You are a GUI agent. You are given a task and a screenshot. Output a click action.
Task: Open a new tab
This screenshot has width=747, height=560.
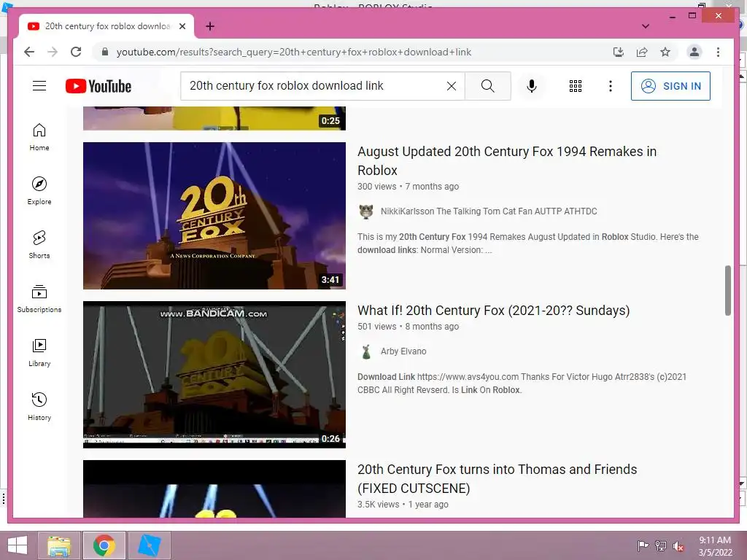point(209,26)
